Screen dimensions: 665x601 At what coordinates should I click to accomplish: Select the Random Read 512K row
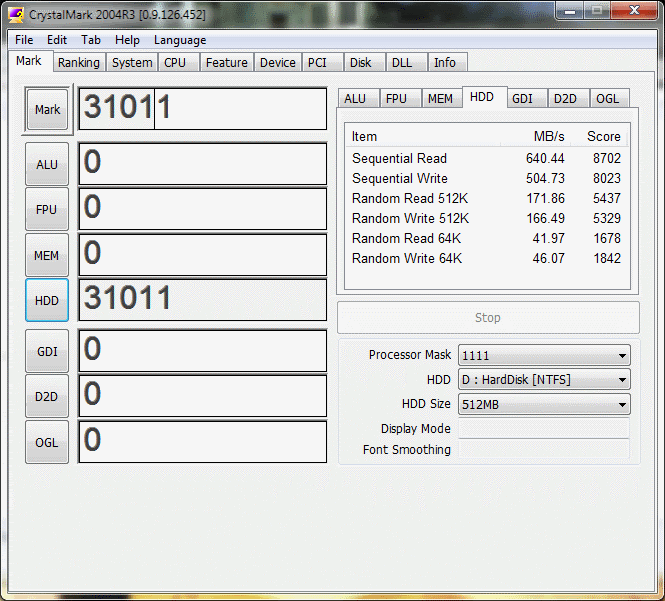(x=487, y=198)
